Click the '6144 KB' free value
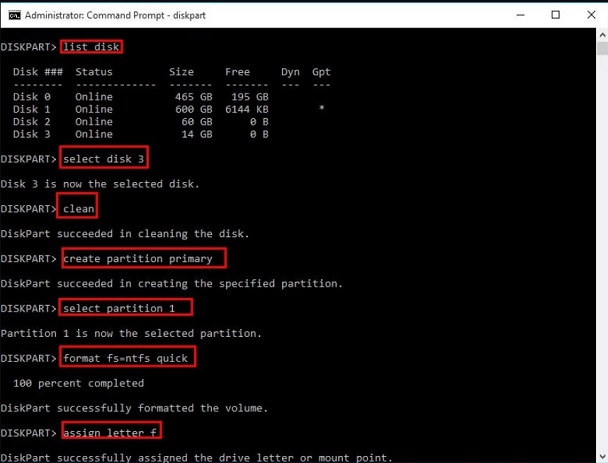 [x=247, y=109]
